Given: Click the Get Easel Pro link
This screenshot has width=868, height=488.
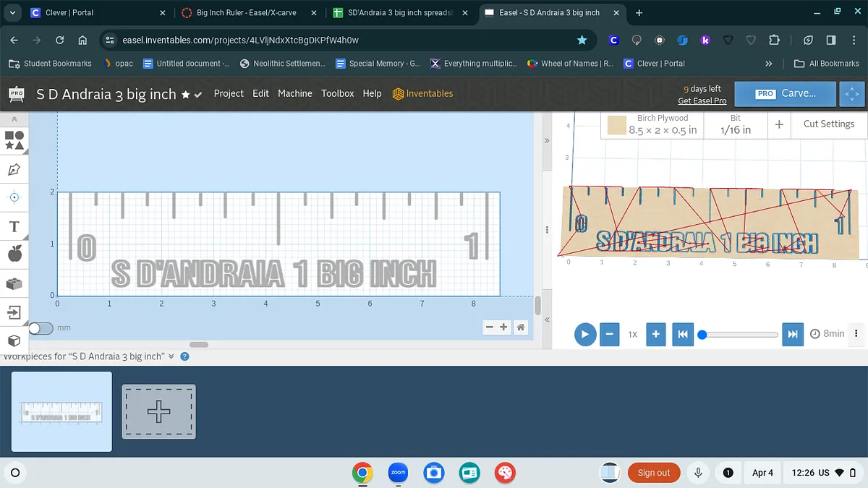Looking at the screenshot, I should [x=702, y=100].
